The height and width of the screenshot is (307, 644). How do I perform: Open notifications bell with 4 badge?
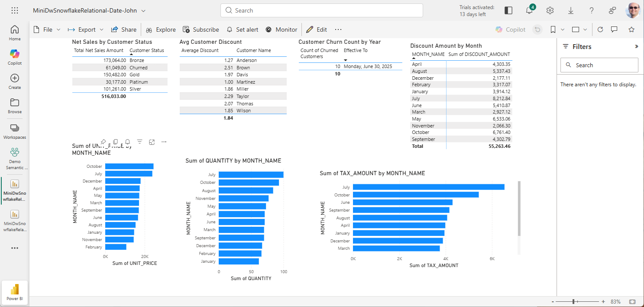529,10
